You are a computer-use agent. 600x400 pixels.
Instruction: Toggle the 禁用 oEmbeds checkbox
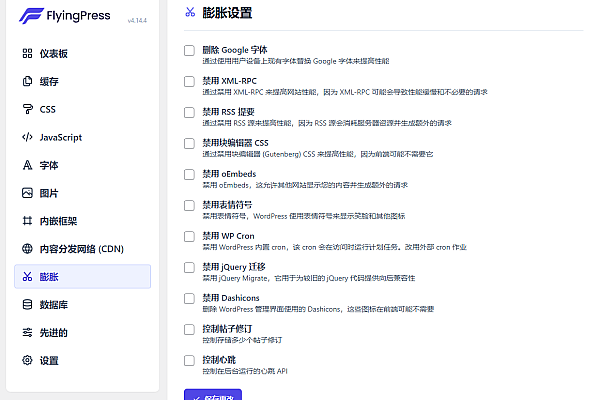pyautogui.click(x=189, y=174)
